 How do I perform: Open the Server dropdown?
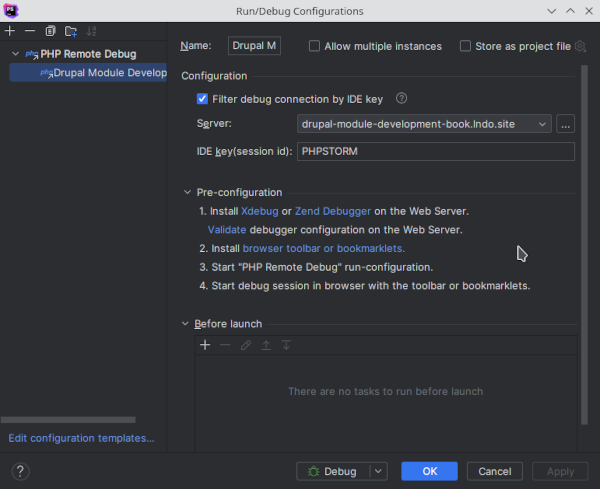(424, 124)
